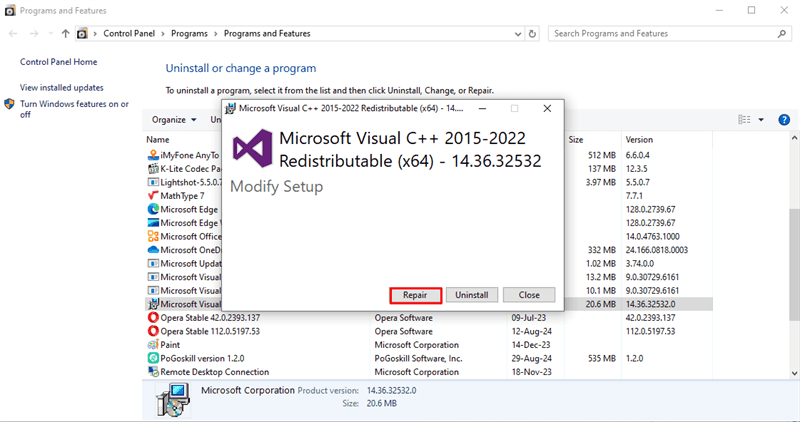Select the highlighted Microsoft Visual row icon
This screenshot has width=800, height=422.
[x=153, y=304]
